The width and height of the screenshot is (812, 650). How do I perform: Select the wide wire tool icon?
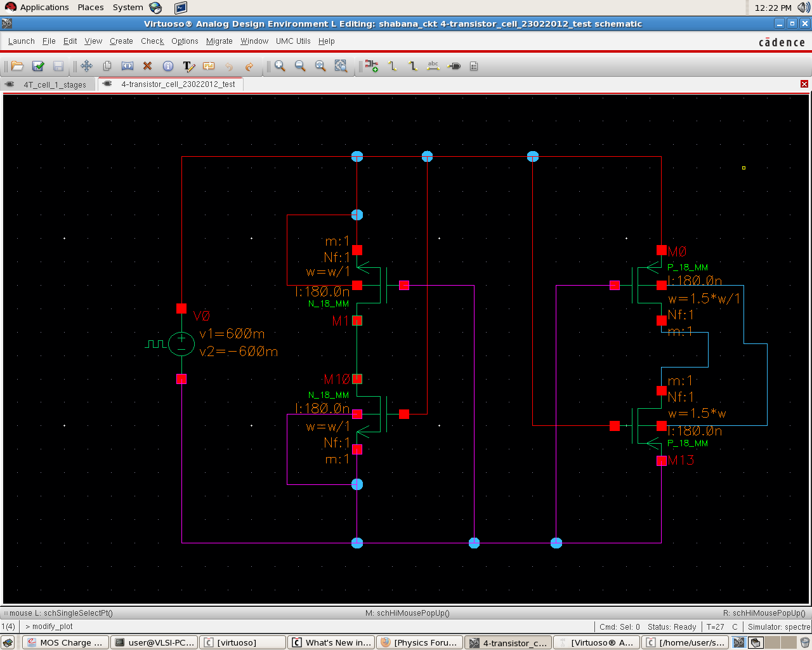tap(413, 66)
